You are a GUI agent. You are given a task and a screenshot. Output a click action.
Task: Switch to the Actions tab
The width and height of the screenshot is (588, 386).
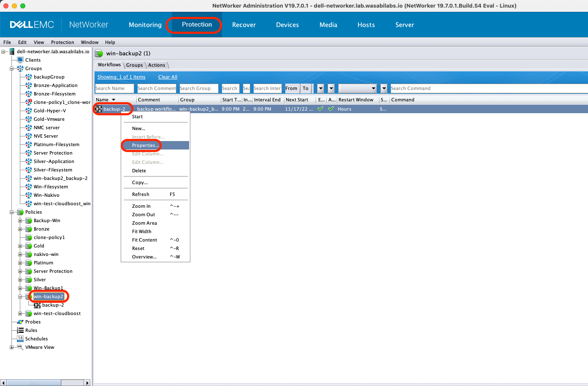[157, 65]
